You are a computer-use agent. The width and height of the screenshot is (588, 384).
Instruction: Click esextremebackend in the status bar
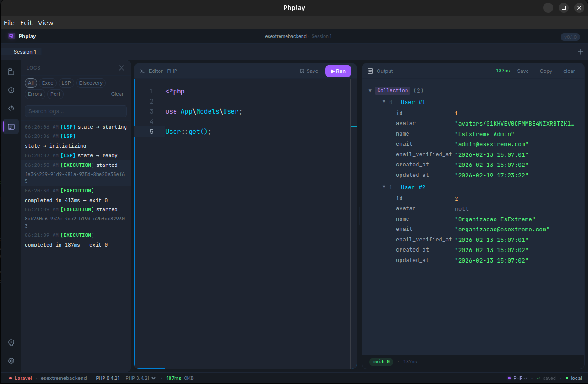tap(64, 378)
